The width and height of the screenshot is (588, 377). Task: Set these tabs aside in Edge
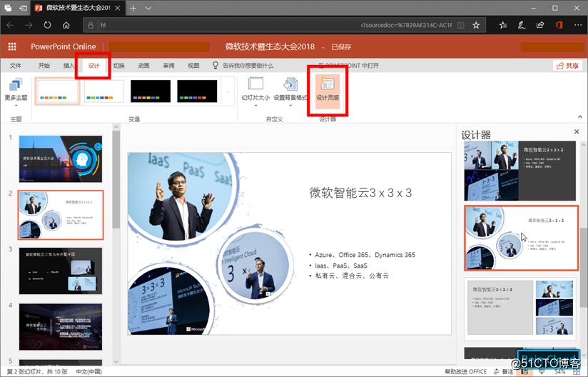tap(23, 8)
